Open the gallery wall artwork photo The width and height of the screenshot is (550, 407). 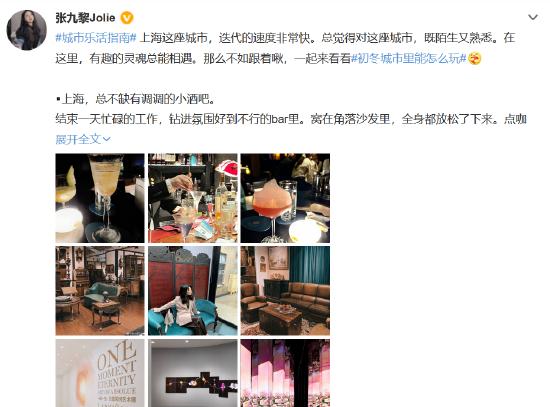point(193,373)
